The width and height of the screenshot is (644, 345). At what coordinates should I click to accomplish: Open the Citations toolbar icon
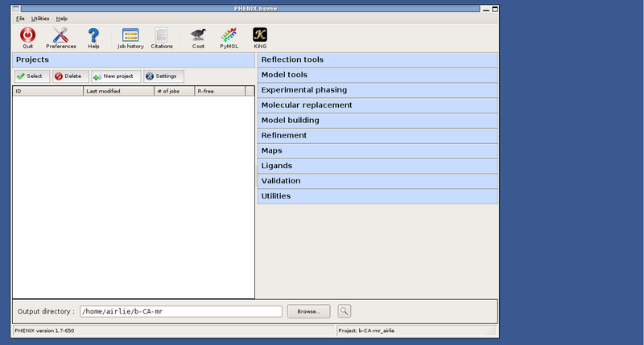pos(162,35)
